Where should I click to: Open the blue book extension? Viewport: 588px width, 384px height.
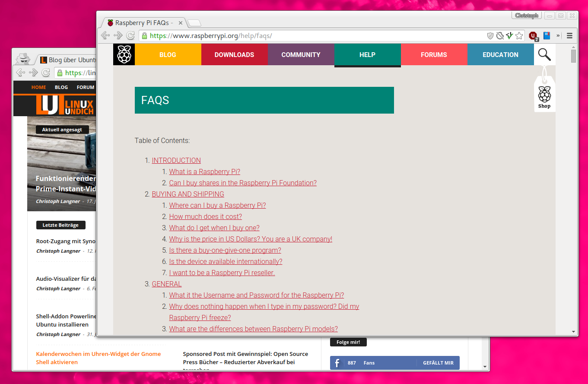[x=547, y=36]
